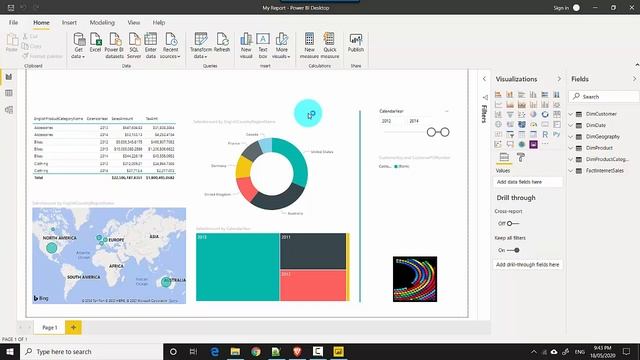The image size is (640, 360).
Task: Create a Quick measure
Action: point(330,45)
